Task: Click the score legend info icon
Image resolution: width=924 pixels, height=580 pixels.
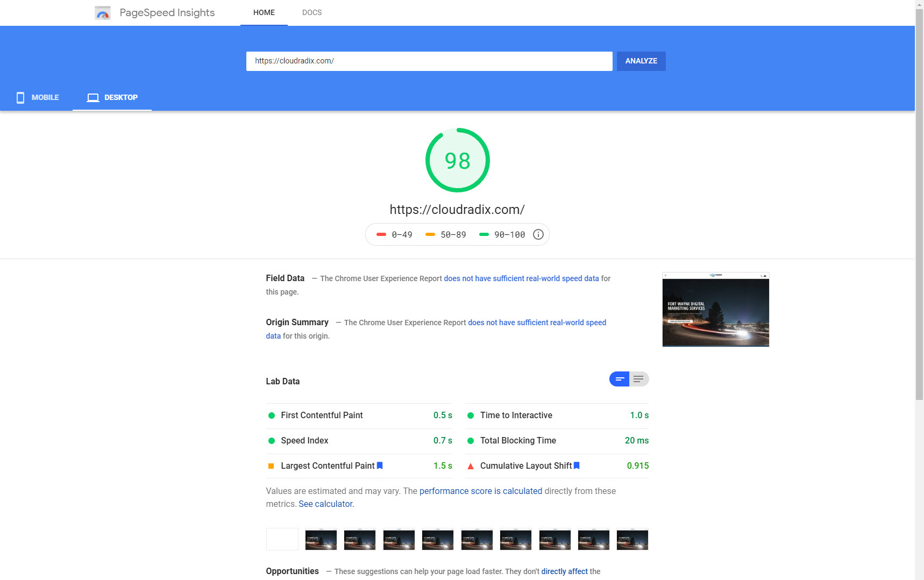Action: click(x=538, y=234)
